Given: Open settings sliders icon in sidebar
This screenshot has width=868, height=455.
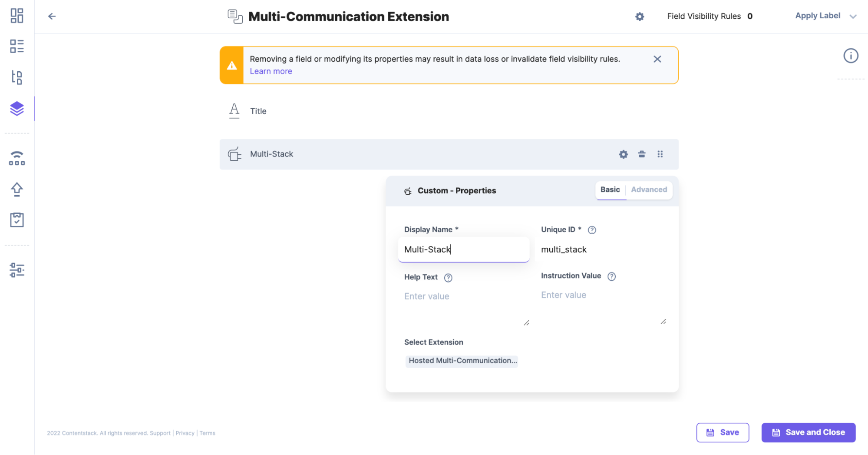Looking at the screenshot, I should [17, 270].
